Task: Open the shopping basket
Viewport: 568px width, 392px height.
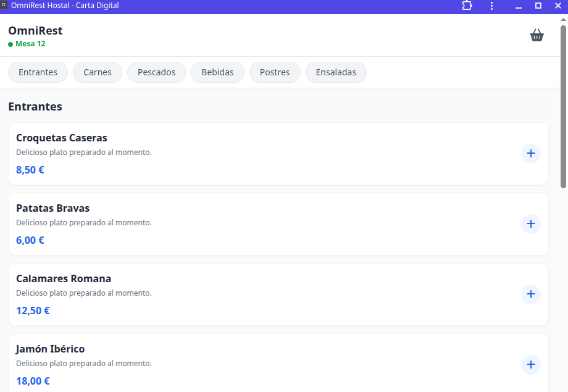Action: 537,35
